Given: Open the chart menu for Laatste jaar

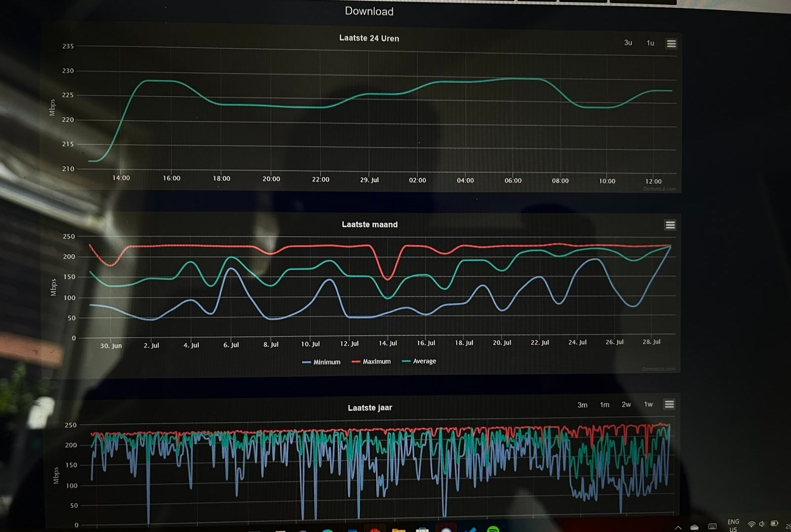Looking at the screenshot, I should [x=669, y=404].
